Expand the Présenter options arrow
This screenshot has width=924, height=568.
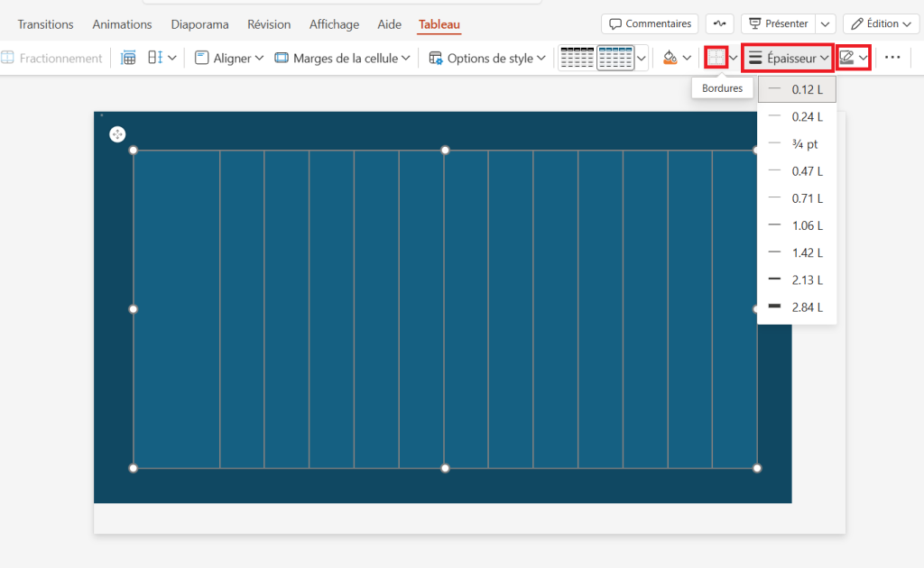tap(826, 23)
